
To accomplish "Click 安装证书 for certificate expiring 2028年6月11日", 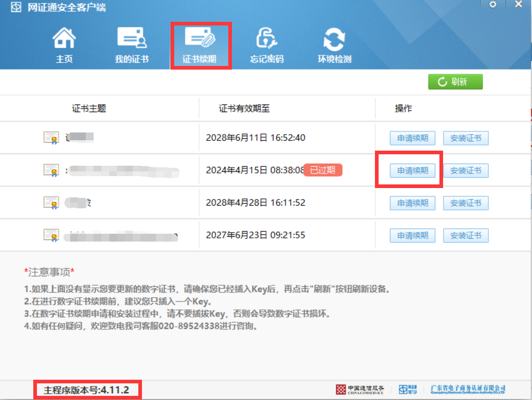I will point(465,138).
